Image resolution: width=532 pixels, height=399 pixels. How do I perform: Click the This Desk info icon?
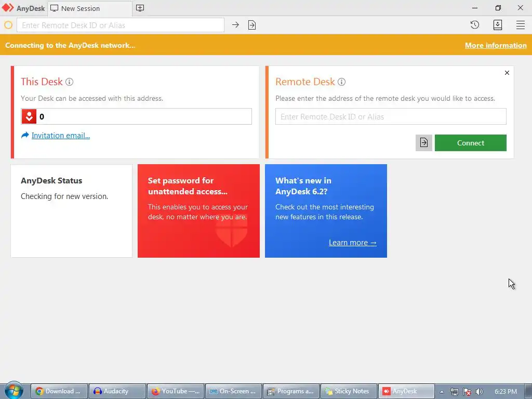click(x=69, y=82)
